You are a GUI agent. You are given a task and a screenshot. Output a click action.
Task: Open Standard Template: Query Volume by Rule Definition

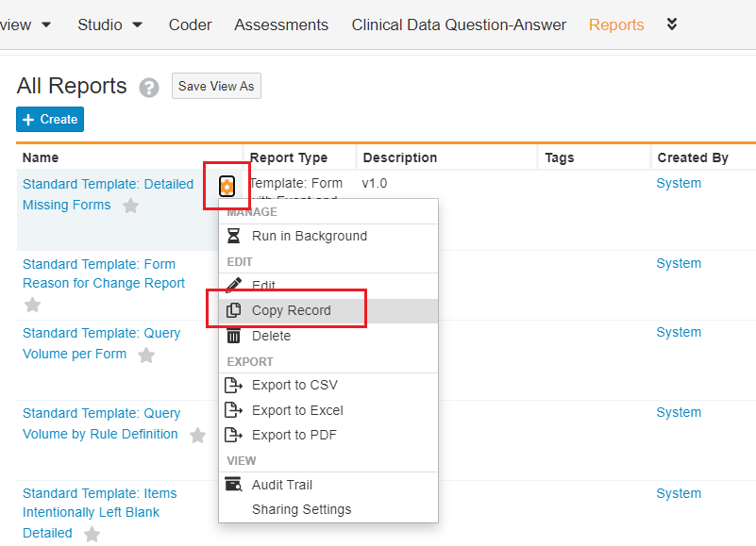tap(101, 423)
